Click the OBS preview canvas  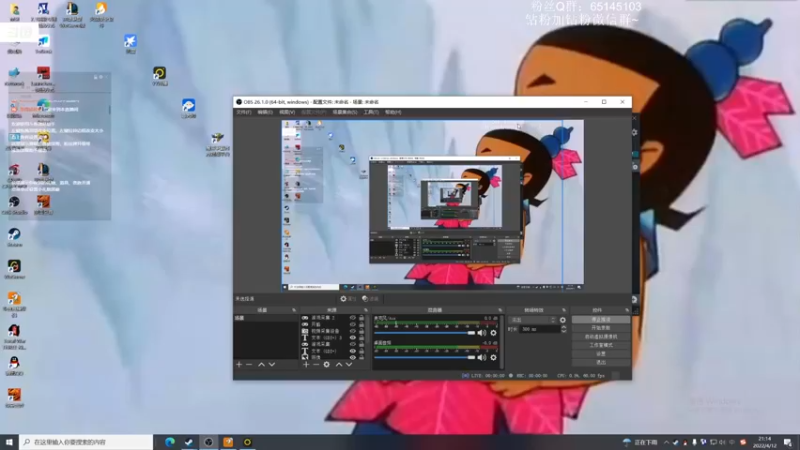(433, 206)
